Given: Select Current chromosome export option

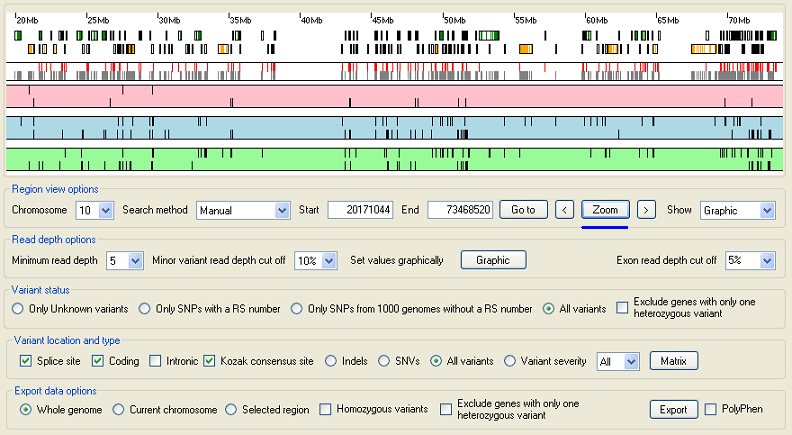Looking at the screenshot, I should 118,409.
